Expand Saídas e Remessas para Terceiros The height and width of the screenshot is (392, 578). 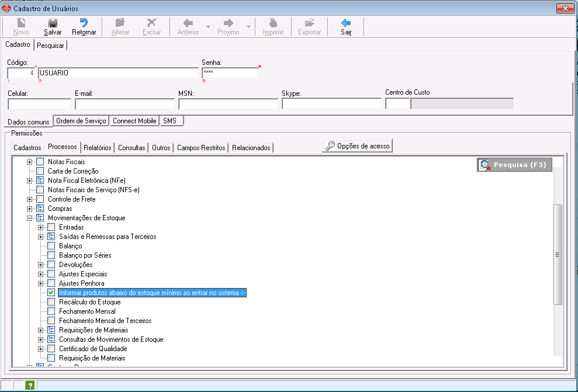[x=40, y=237]
